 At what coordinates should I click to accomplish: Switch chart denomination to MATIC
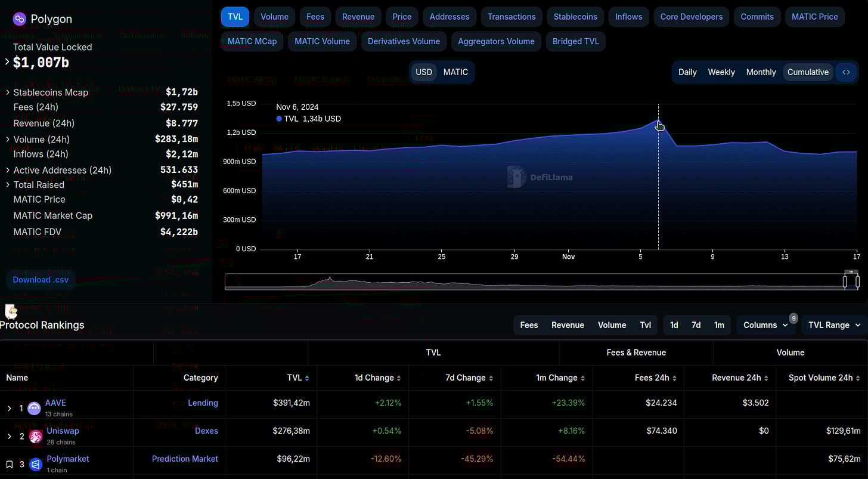pyautogui.click(x=455, y=72)
